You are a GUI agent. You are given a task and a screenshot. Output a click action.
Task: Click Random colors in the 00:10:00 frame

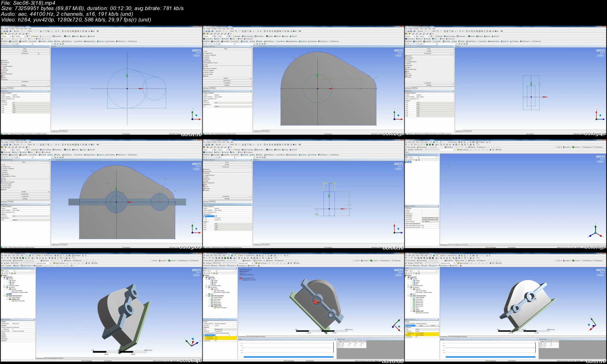coord(269,260)
